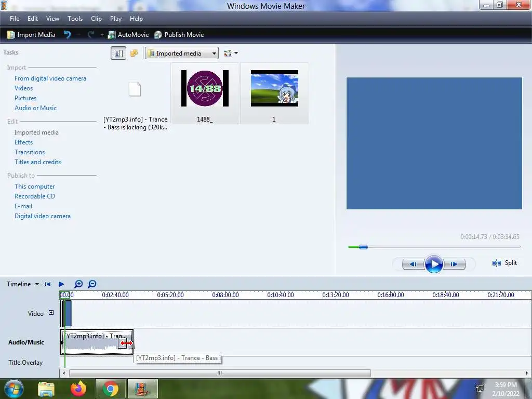Click the Previous Frame button

[x=413, y=264]
